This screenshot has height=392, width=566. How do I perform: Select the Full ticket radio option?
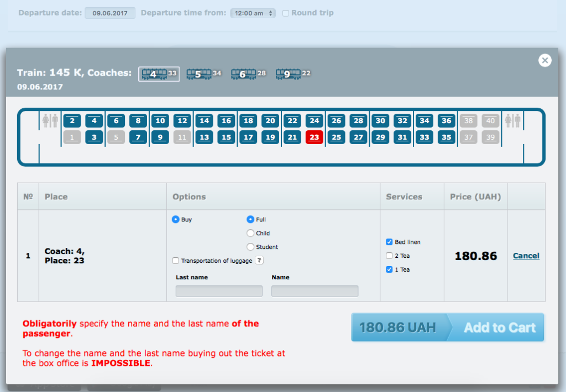250,219
